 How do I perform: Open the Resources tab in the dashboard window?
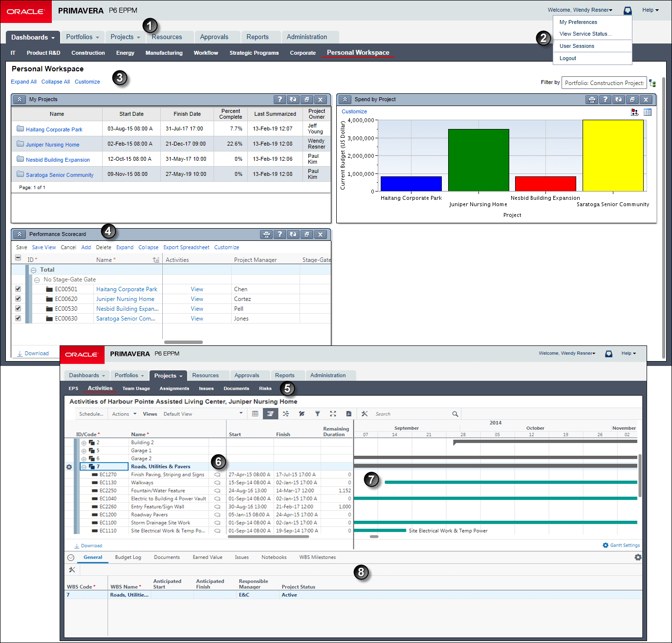pos(167,37)
